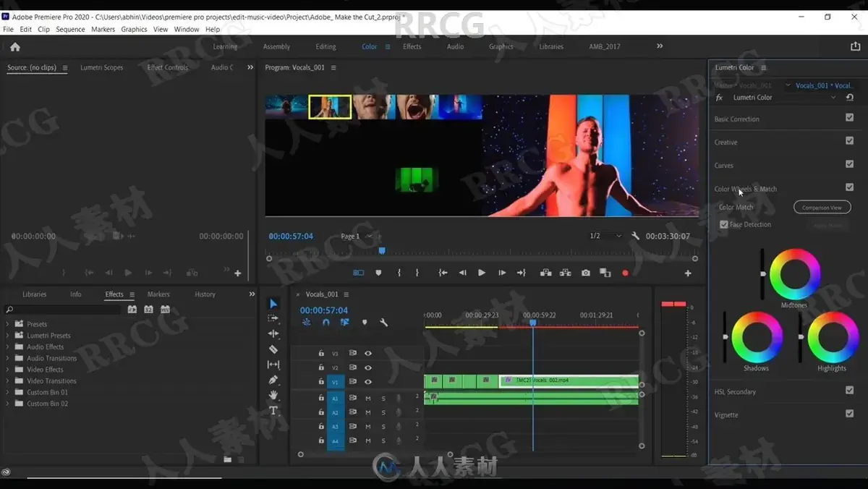Go to In point in program monitor
This screenshot has height=489, width=868.
(x=443, y=273)
